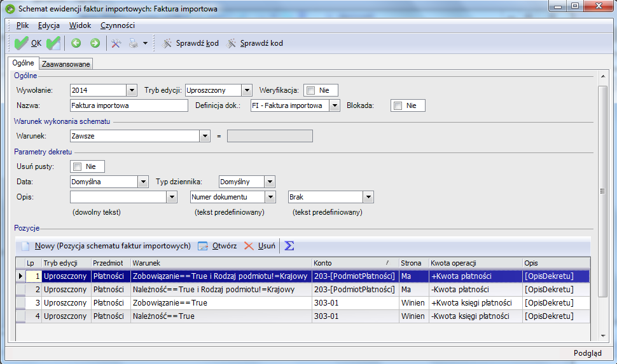
Task: Go to previous record with green left arrow
Action: tap(76, 43)
